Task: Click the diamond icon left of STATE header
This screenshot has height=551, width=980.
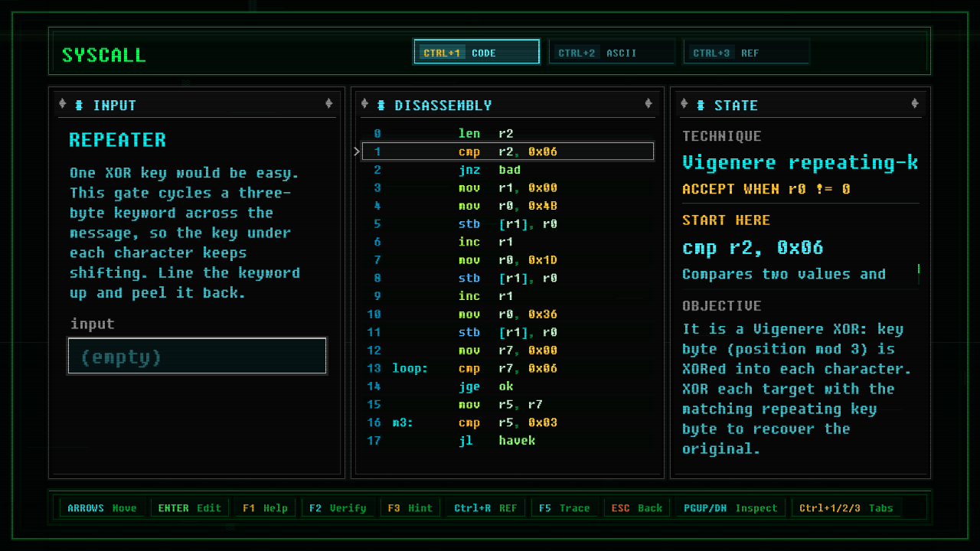Action: [x=685, y=104]
